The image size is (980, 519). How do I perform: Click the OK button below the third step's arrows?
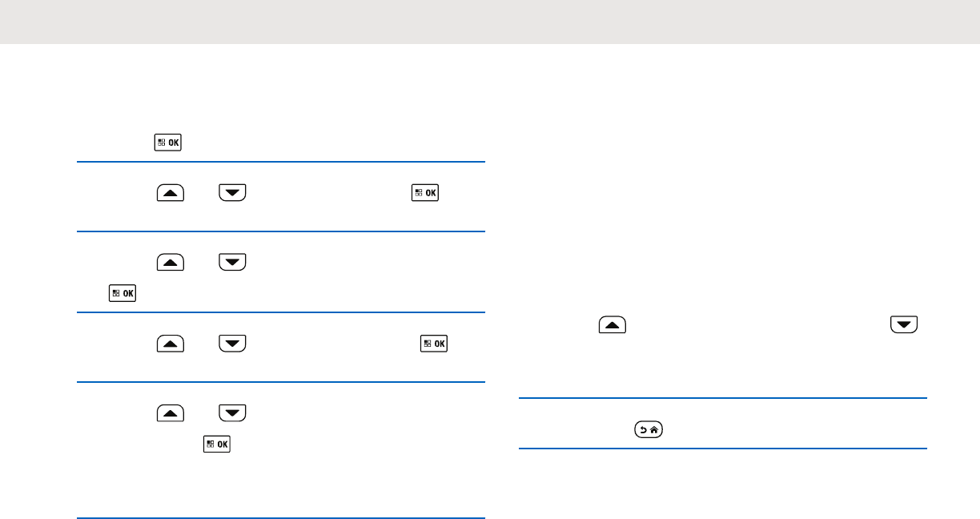[x=122, y=294]
